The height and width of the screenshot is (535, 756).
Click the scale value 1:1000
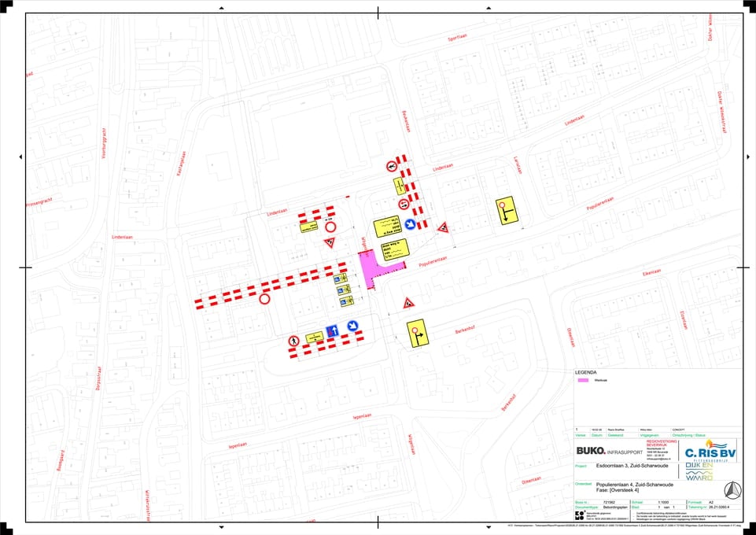coord(662,502)
